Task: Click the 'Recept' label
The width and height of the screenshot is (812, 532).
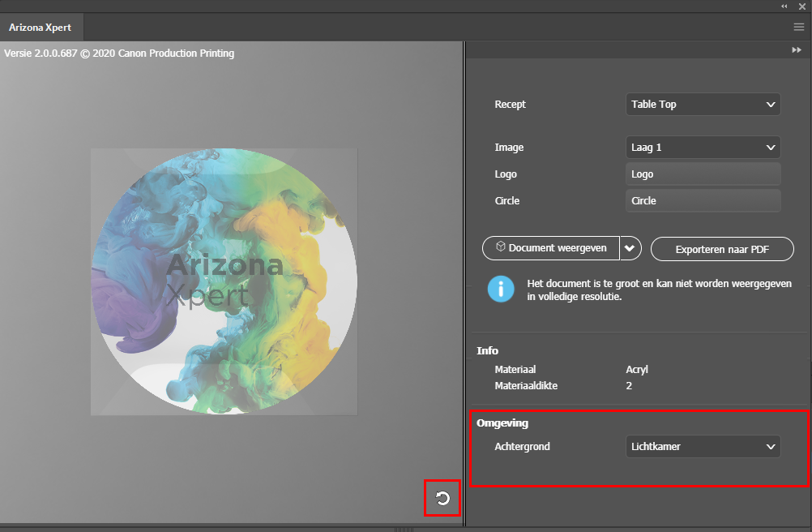Action: click(x=510, y=104)
